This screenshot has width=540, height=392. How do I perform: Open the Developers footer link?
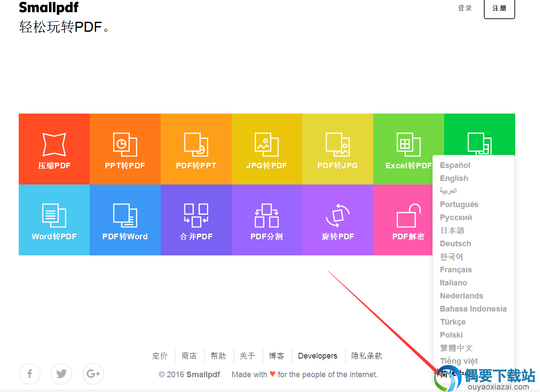click(317, 356)
